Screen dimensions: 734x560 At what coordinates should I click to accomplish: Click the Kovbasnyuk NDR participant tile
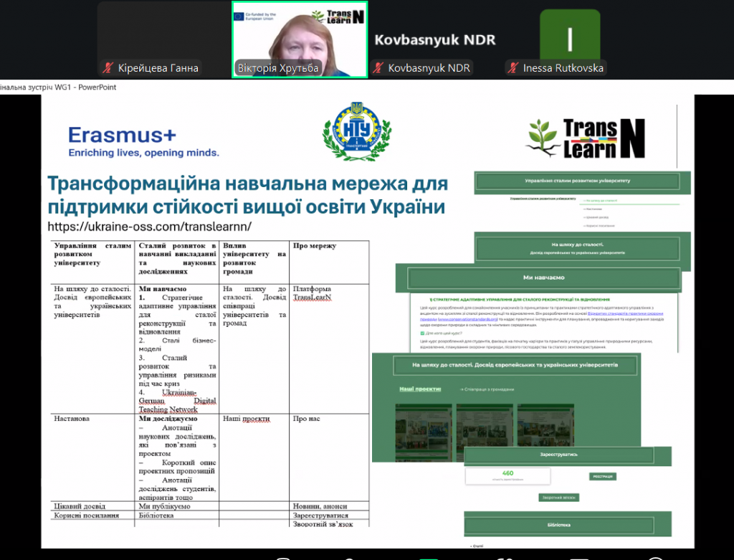pos(435,39)
